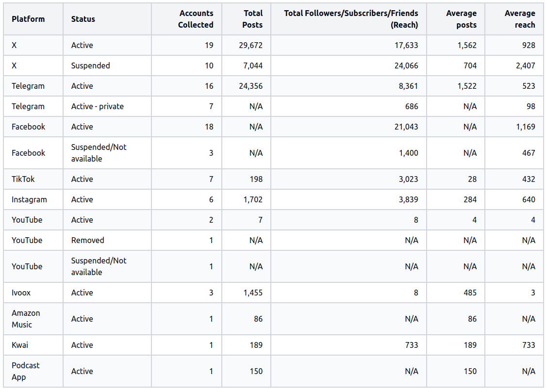
Task: Click the accounts collected value "16"
Action: pyautogui.click(x=209, y=86)
